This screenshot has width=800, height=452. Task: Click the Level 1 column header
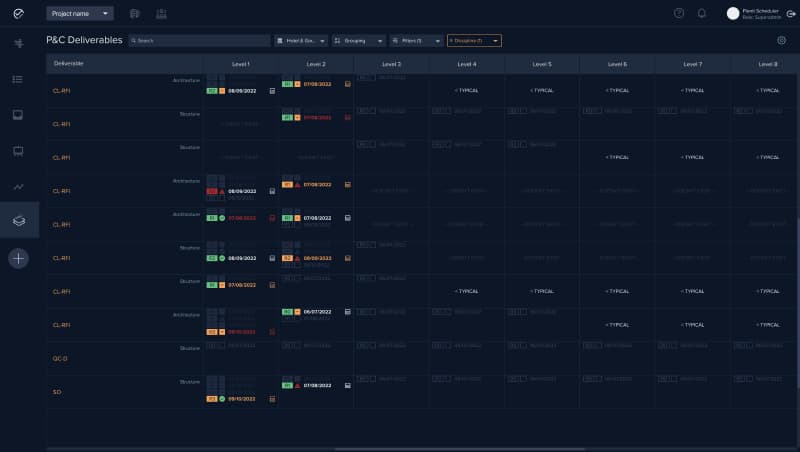point(240,63)
